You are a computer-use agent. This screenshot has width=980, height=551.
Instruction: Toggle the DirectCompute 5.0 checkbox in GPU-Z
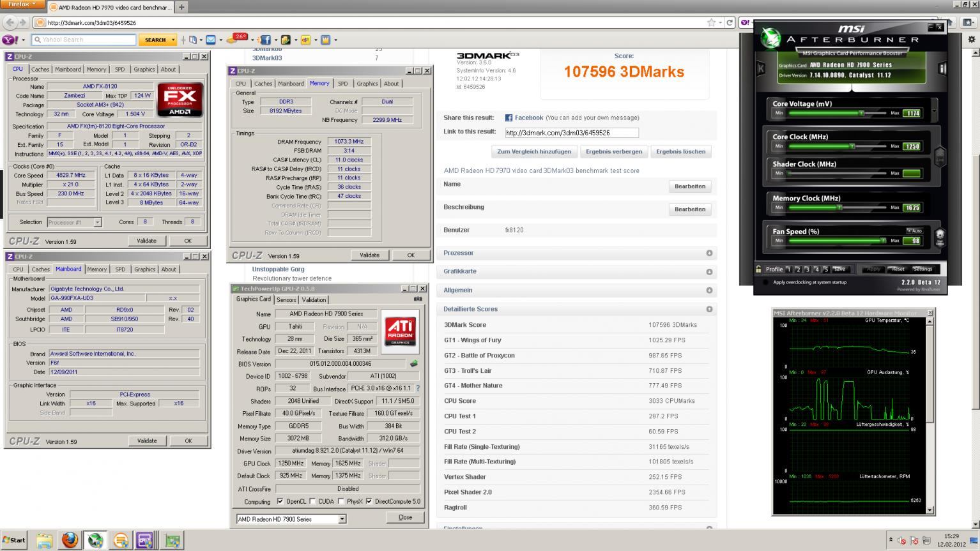(x=369, y=501)
